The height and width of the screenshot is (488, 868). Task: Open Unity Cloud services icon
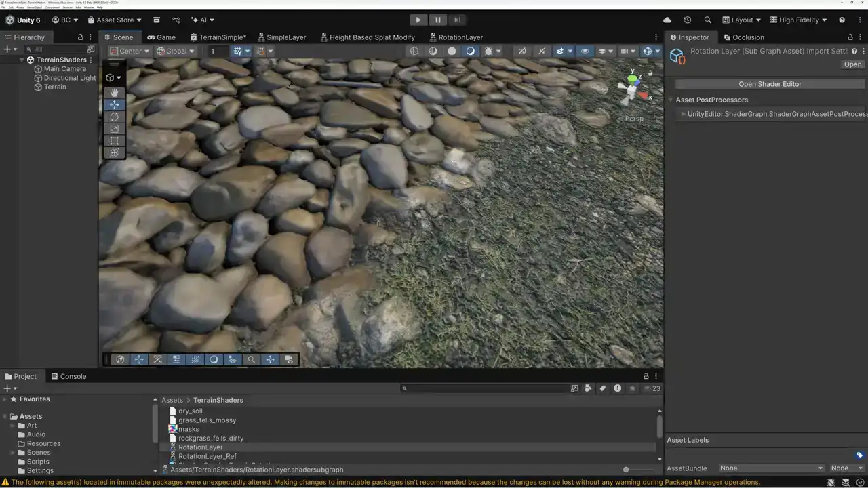click(667, 20)
